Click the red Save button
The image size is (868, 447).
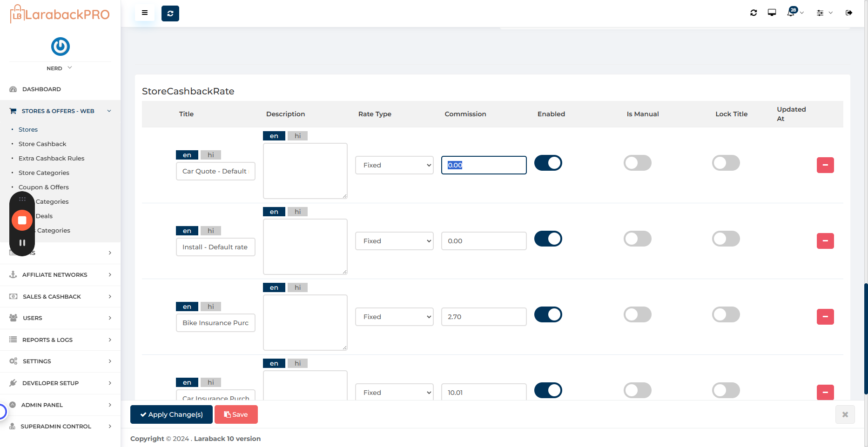click(x=236, y=414)
